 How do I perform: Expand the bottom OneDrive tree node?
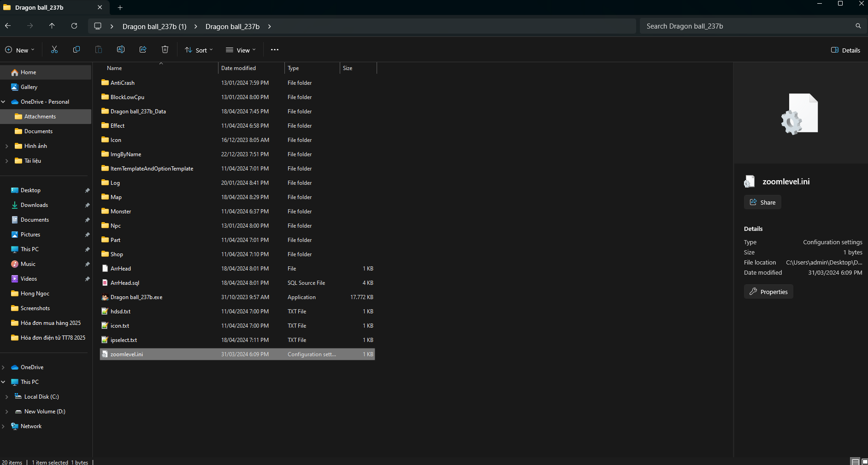pyautogui.click(x=3, y=367)
